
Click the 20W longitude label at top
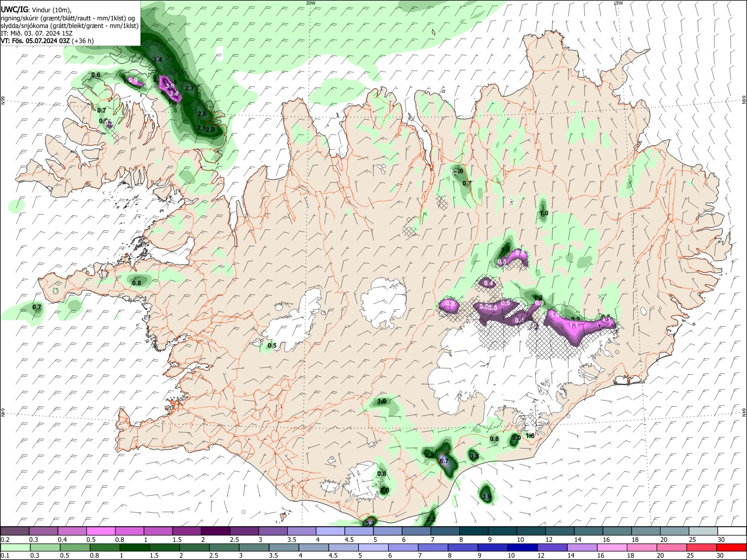click(310, 3)
